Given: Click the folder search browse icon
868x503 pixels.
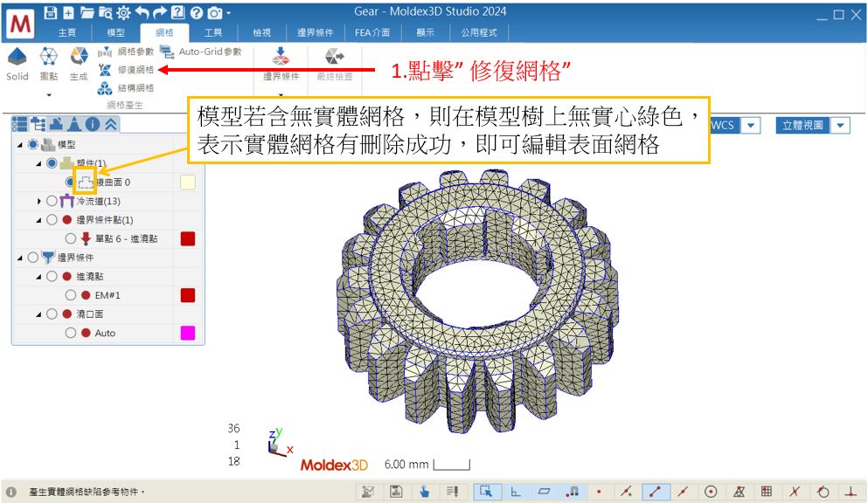Looking at the screenshot, I should point(105,12).
